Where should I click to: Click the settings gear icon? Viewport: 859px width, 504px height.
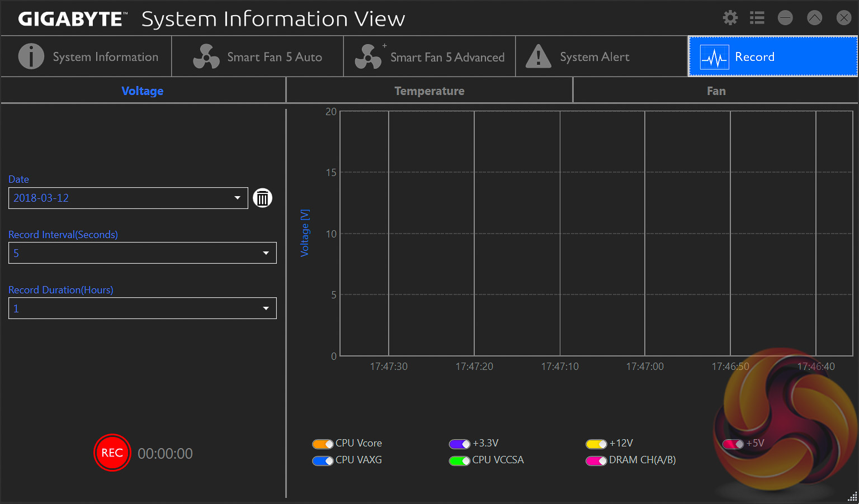click(730, 18)
